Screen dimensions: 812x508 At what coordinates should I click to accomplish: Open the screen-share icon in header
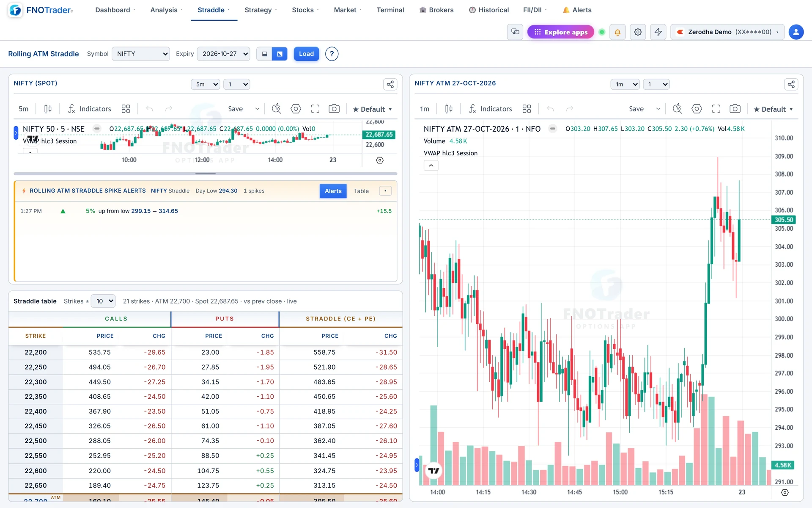[515, 32]
